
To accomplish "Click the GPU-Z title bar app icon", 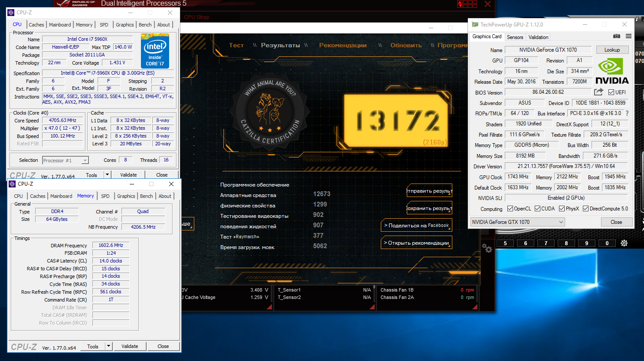I will tap(475, 24).
